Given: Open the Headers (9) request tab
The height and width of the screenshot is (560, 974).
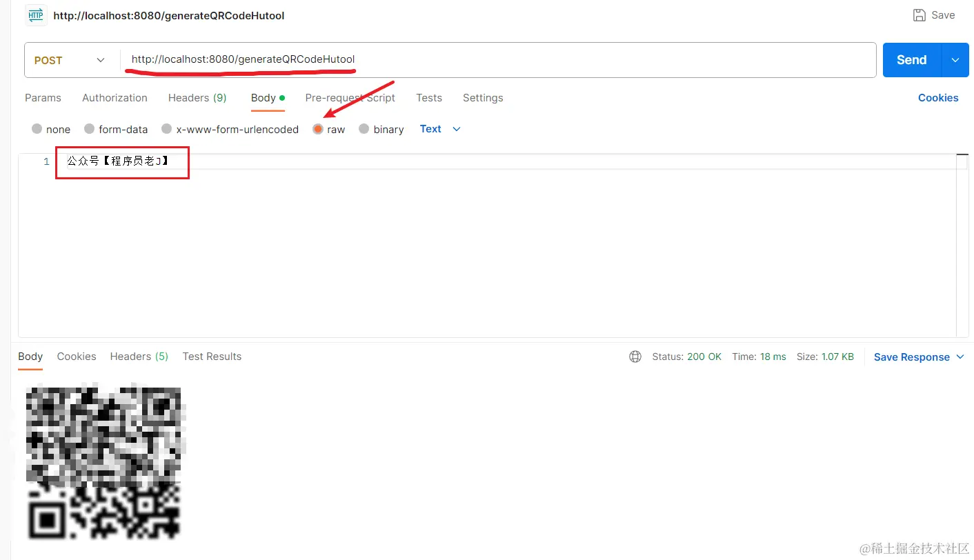Looking at the screenshot, I should click(x=197, y=98).
